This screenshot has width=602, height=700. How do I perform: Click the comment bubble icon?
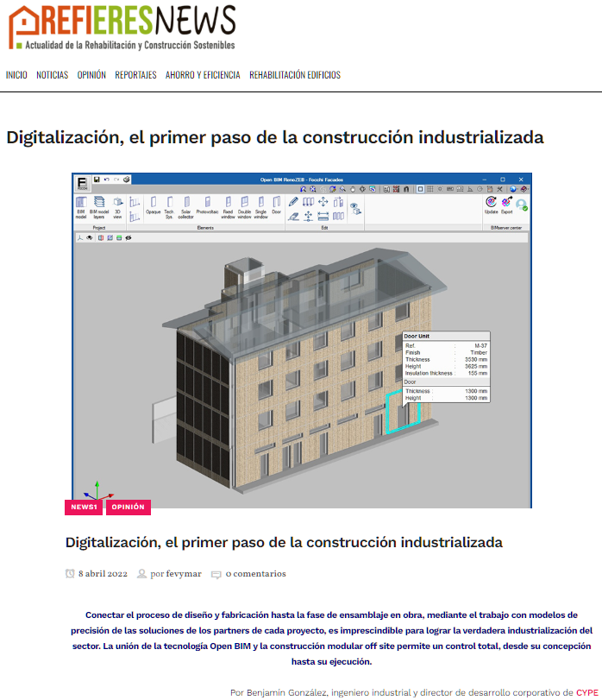click(x=216, y=575)
